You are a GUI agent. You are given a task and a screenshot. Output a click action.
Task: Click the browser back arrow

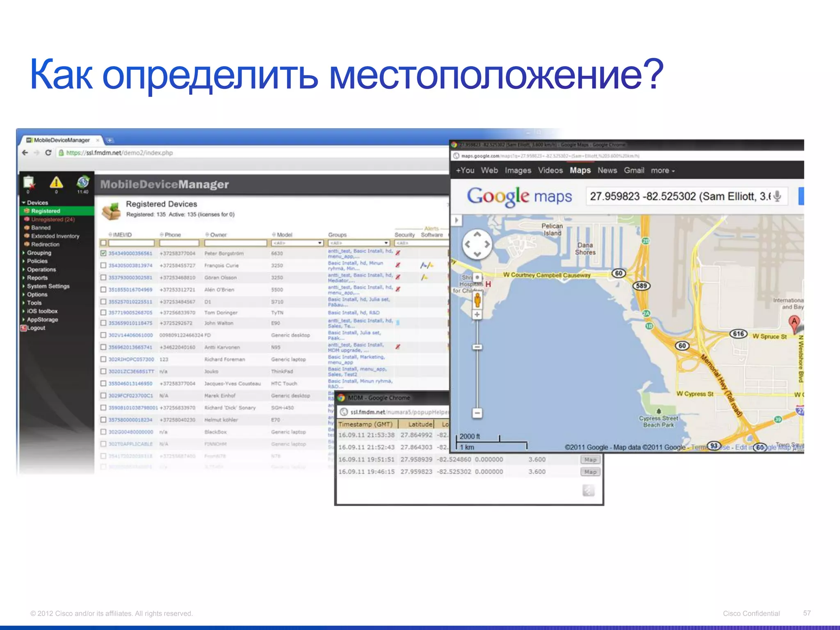pyautogui.click(x=25, y=153)
